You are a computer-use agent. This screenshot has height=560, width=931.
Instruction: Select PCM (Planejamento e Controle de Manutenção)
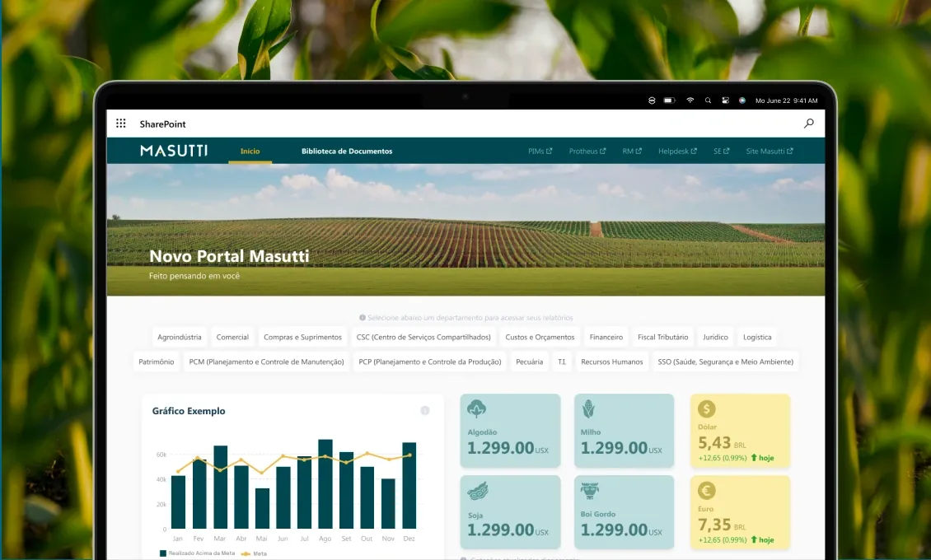(x=267, y=362)
